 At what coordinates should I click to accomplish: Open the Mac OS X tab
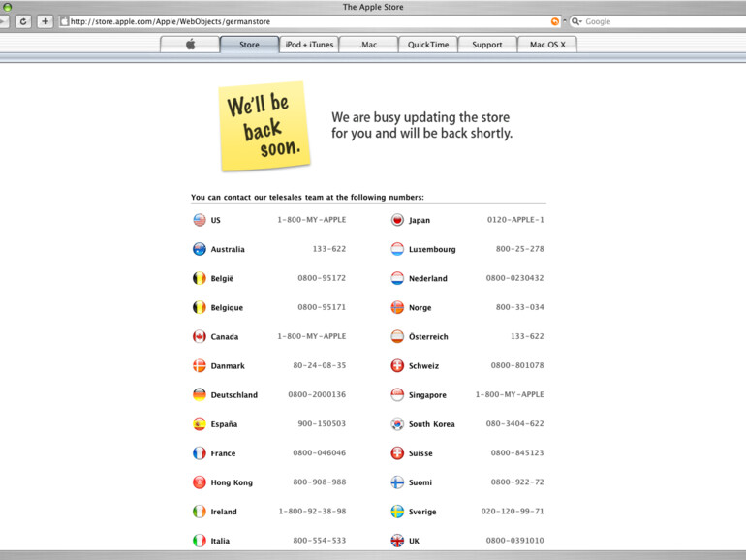547,45
